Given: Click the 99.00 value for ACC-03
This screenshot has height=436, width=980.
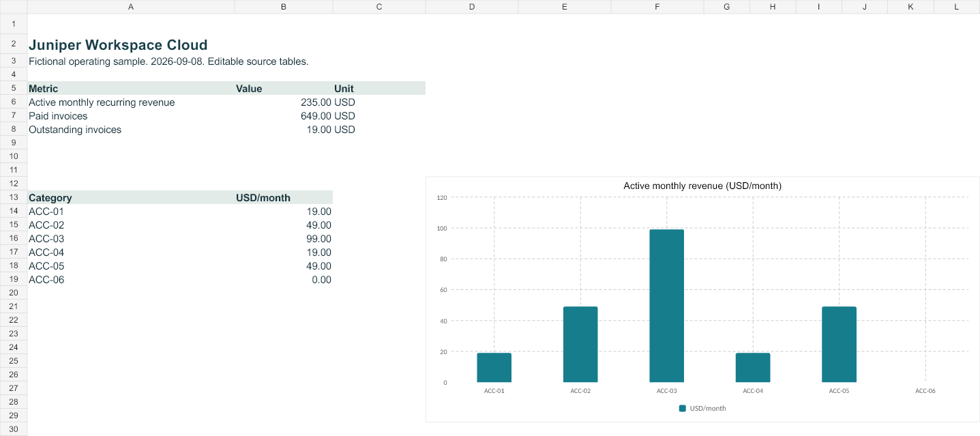Looking at the screenshot, I should click(x=284, y=239).
